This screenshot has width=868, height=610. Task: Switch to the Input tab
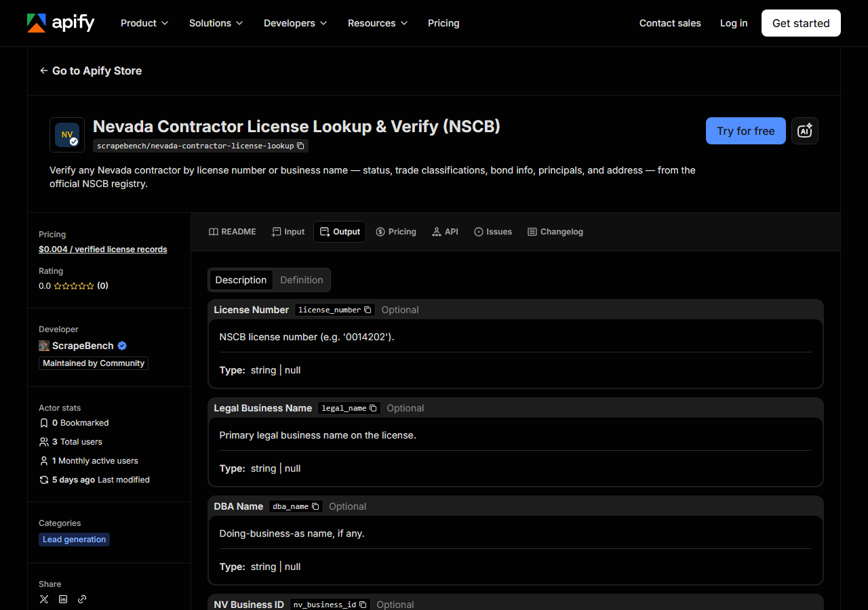(x=288, y=232)
